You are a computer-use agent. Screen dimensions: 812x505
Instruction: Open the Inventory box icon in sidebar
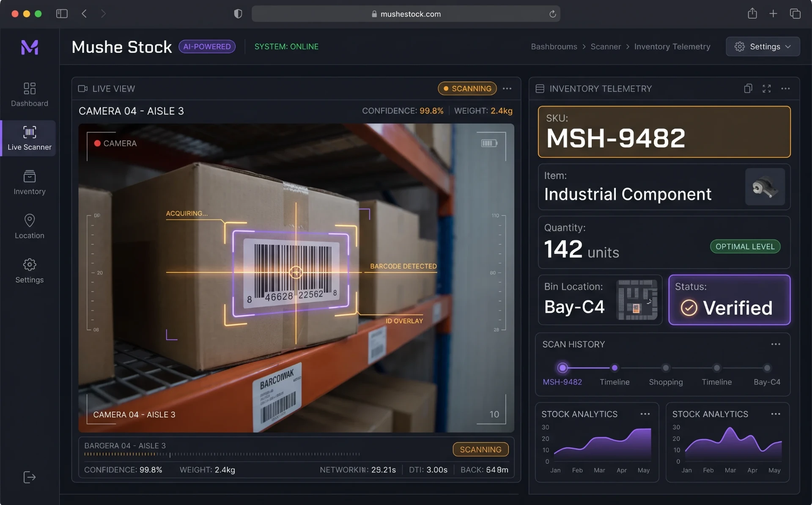(30, 176)
